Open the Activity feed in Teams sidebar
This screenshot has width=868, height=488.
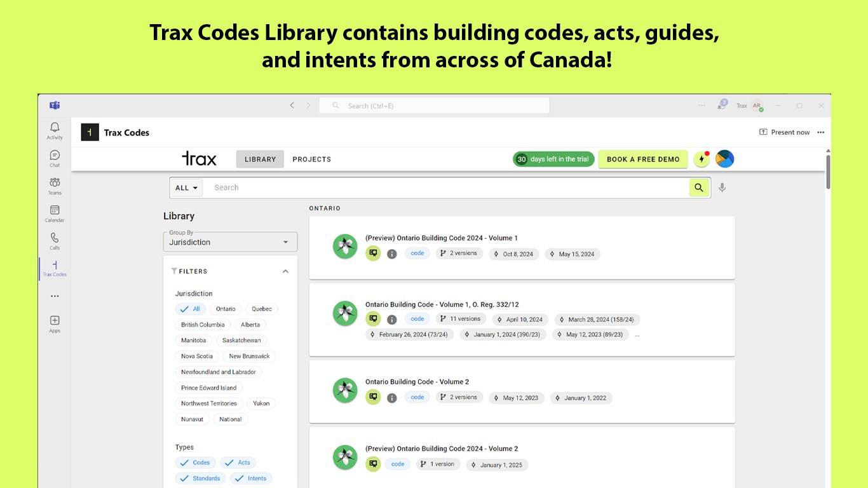click(x=55, y=131)
